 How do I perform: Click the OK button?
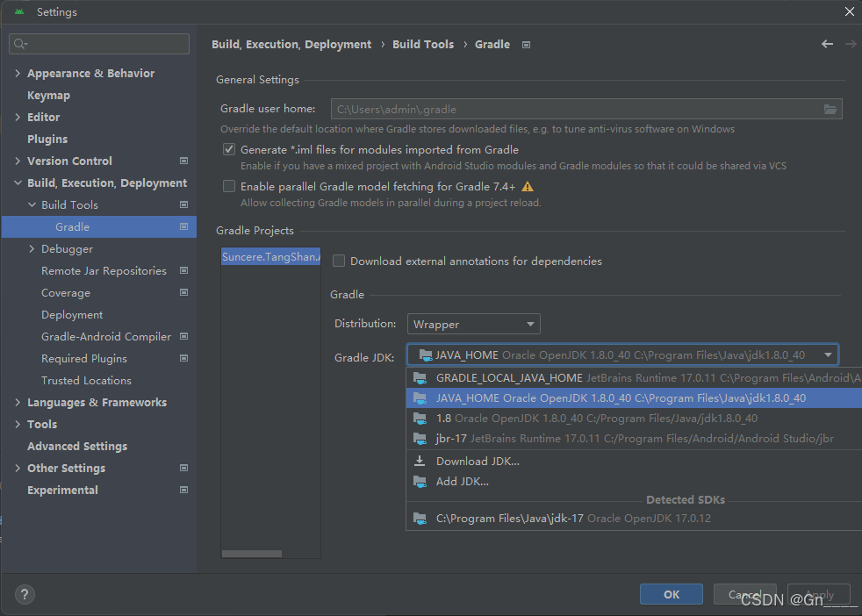(x=672, y=594)
